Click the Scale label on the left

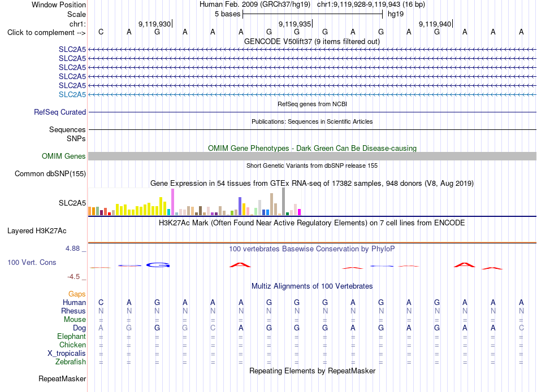[x=76, y=14]
